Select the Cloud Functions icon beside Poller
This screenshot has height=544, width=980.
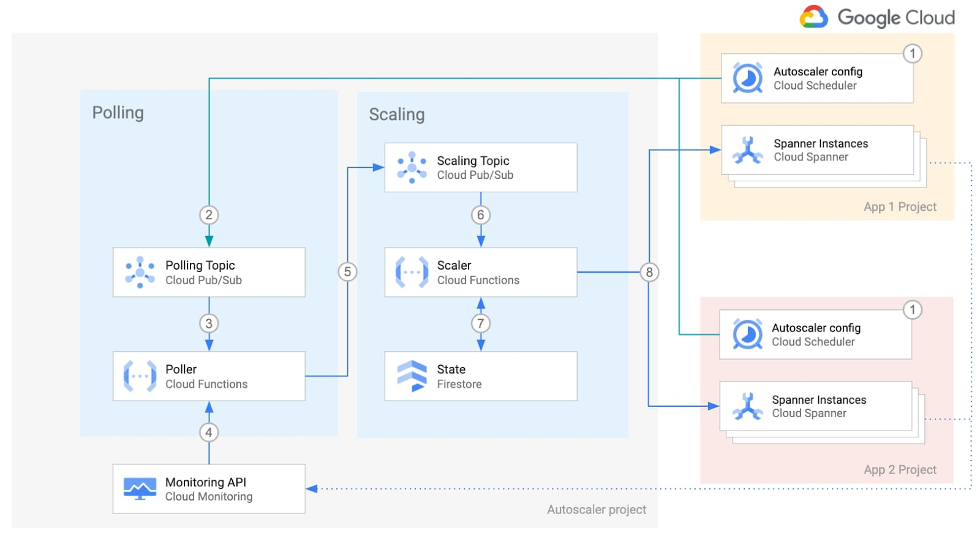[x=140, y=376]
